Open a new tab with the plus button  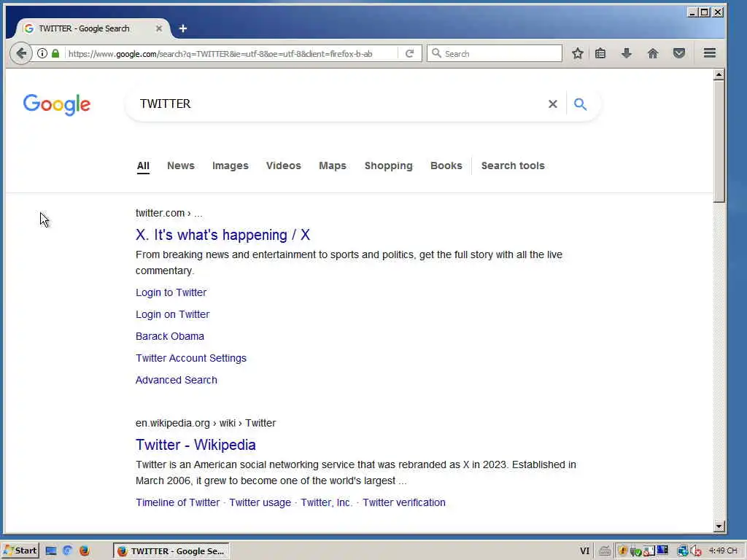tap(183, 28)
